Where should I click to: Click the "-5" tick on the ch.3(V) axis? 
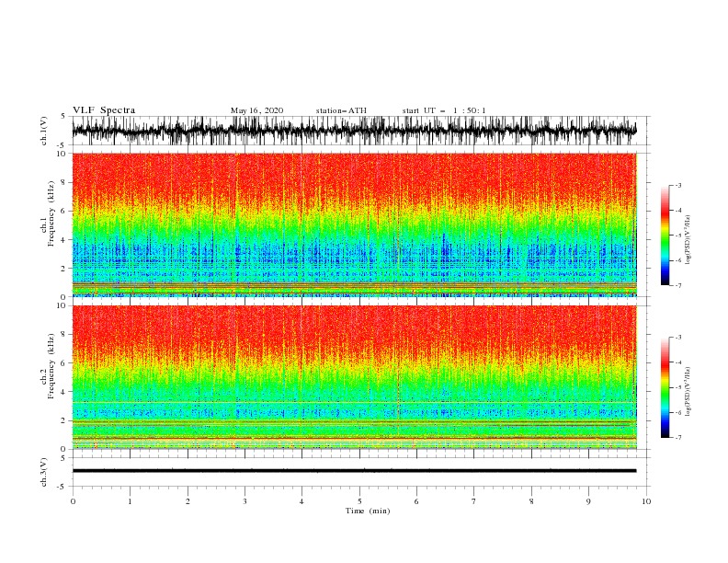tap(63, 487)
